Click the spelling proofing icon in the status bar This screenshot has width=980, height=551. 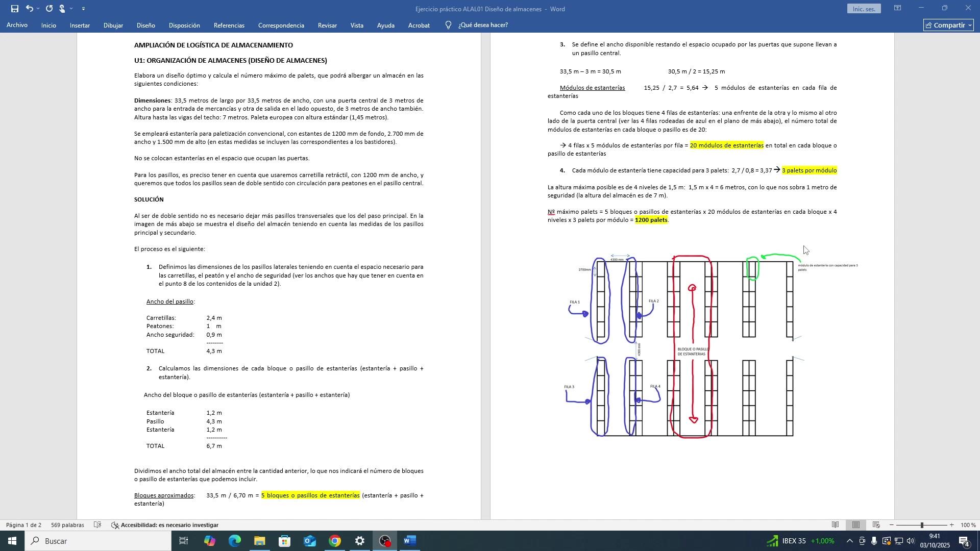pyautogui.click(x=97, y=525)
